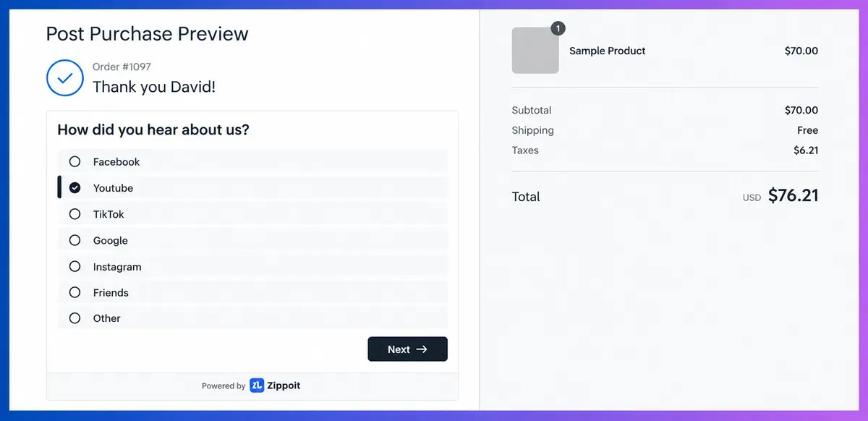Select the Facebook radio option
868x421 pixels.
click(x=252, y=161)
